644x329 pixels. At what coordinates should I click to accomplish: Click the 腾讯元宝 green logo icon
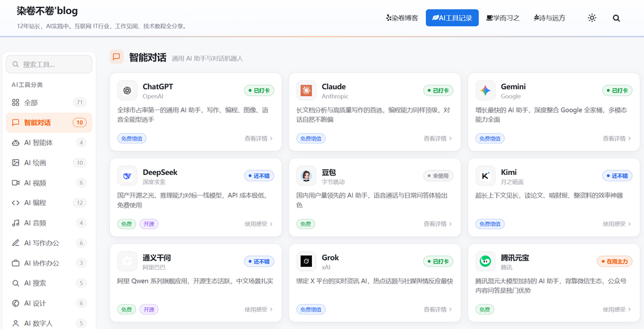point(486,262)
